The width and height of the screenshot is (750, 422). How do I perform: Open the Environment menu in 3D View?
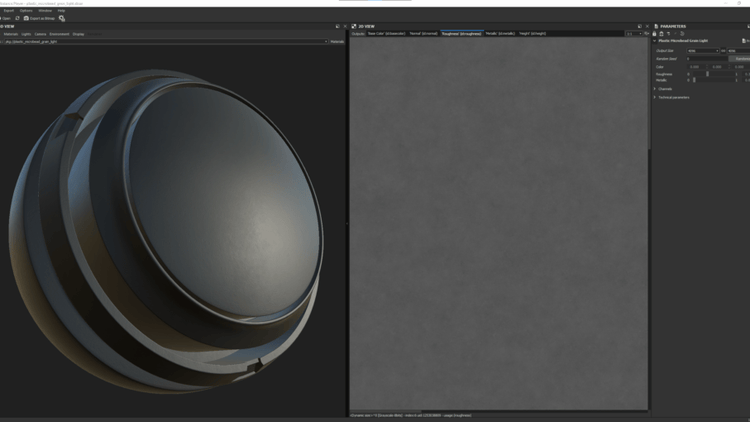[x=59, y=34]
